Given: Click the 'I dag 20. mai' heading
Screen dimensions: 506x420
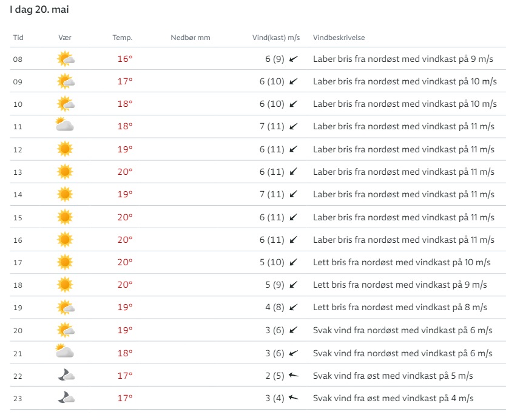Looking at the screenshot, I should tap(39, 11).
